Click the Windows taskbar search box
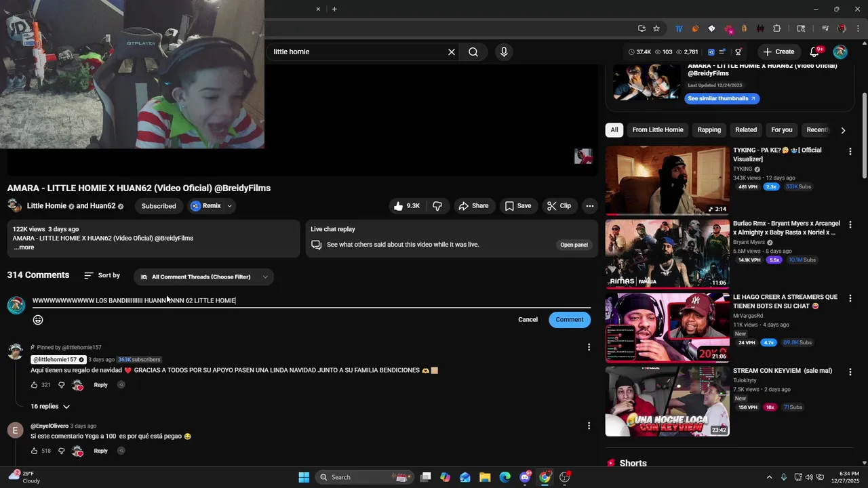The width and height of the screenshot is (868, 488). tap(364, 477)
